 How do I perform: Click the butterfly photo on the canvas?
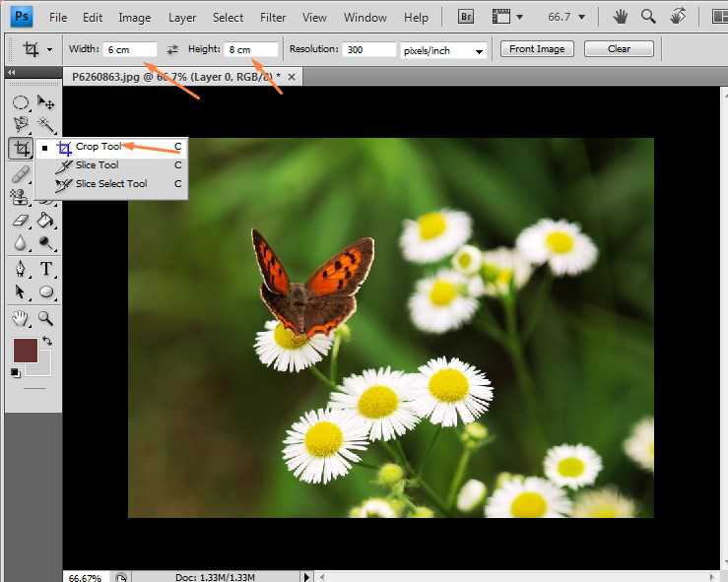[391, 328]
